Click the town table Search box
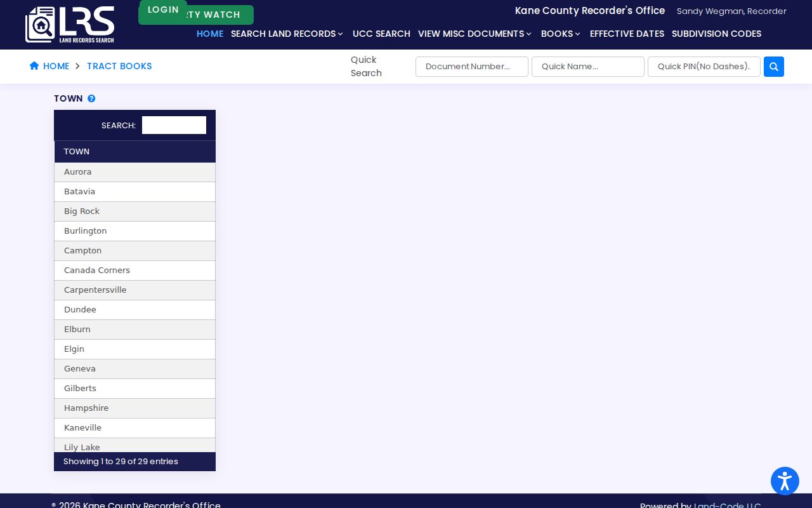This screenshot has width=812, height=508. (174, 125)
